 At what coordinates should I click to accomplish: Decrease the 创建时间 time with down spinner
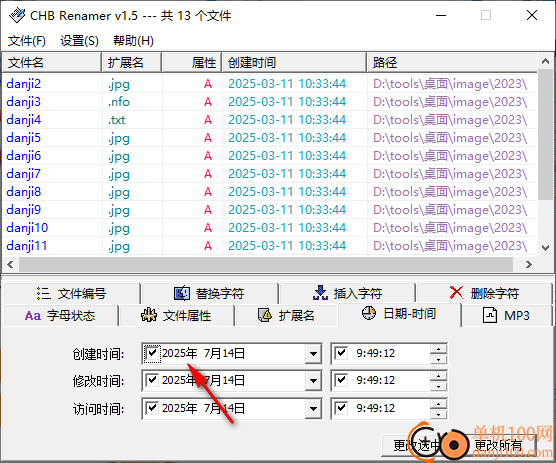tap(438, 359)
